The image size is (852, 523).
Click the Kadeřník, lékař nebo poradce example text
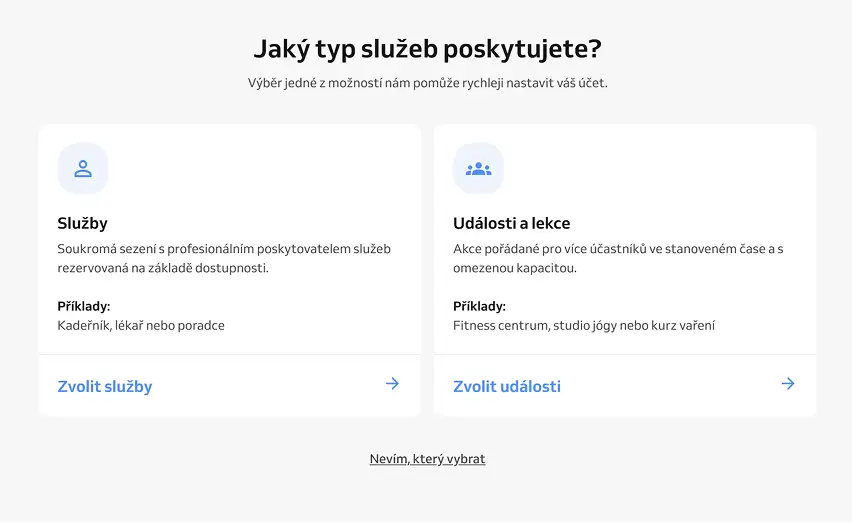[x=141, y=325]
